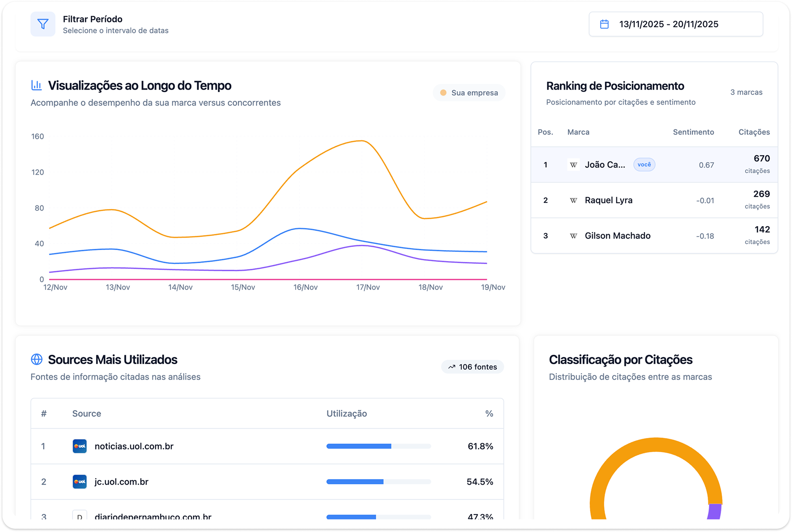Select the Citações column header

click(754, 132)
